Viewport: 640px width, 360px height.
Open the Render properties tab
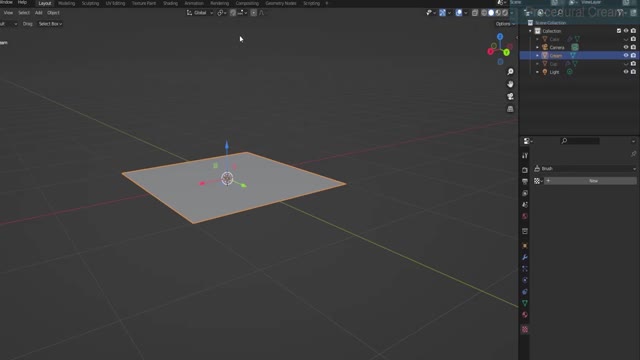click(525, 170)
